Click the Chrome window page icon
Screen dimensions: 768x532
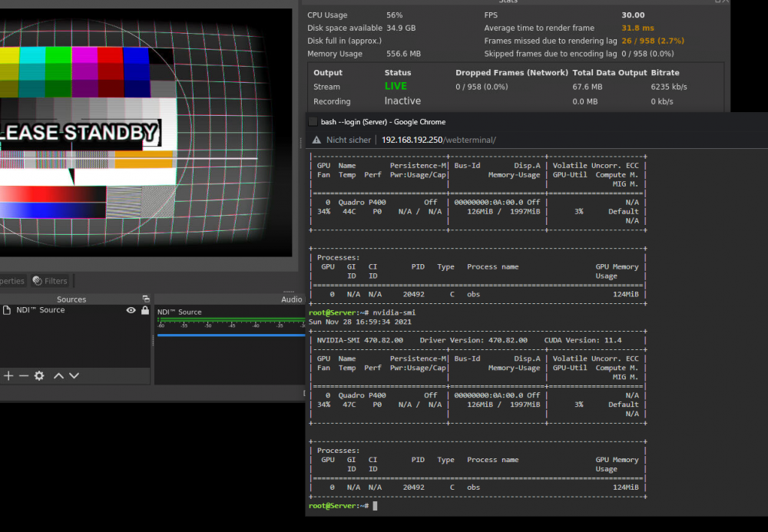coord(313,122)
